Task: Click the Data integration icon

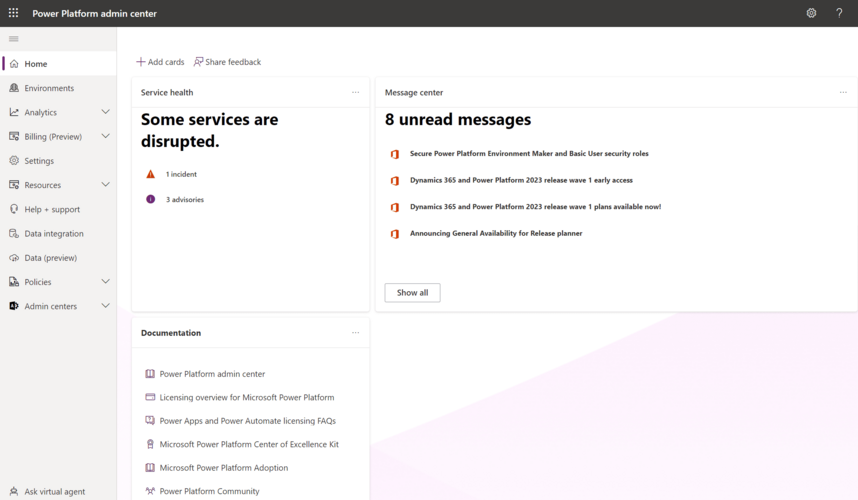Action: (14, 233)
